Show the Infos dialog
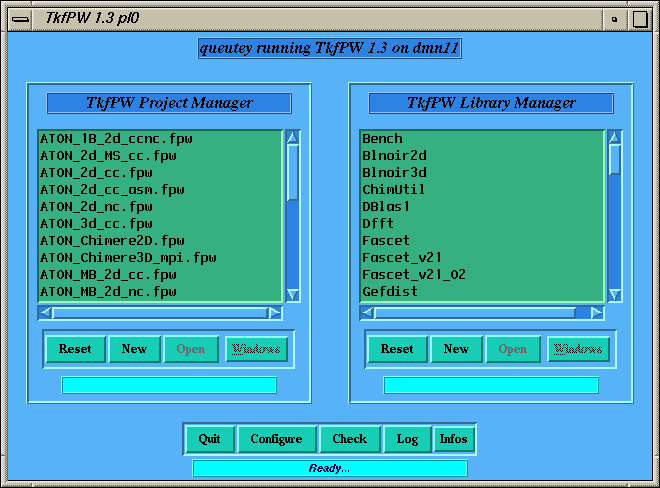 point(454,439)
